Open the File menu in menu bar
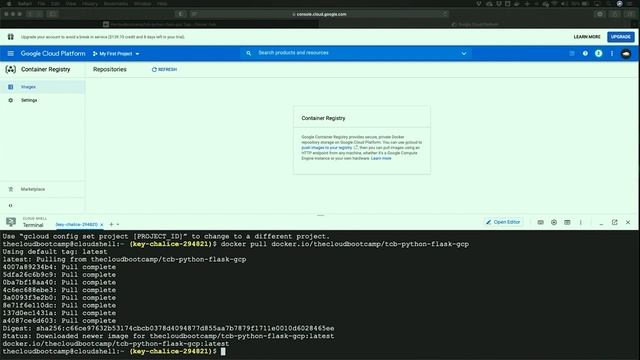The height and width of the screenshot is (360, 640). pos(41,4)
